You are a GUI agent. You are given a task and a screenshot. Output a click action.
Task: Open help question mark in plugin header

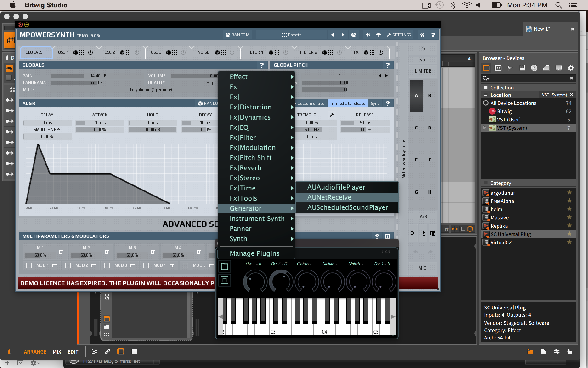(x=433, y=35)
